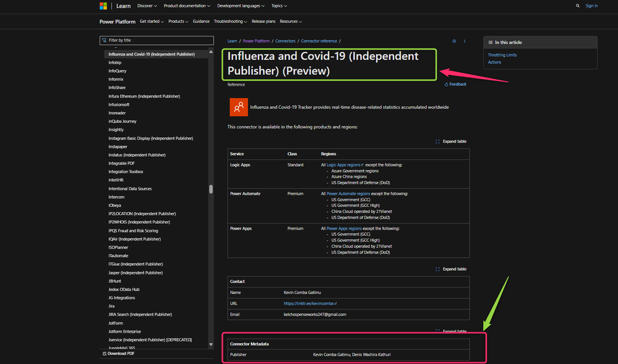
Task: Select Infobip in the sidebar
Action: pyautogui.click(x=114, y=62)
